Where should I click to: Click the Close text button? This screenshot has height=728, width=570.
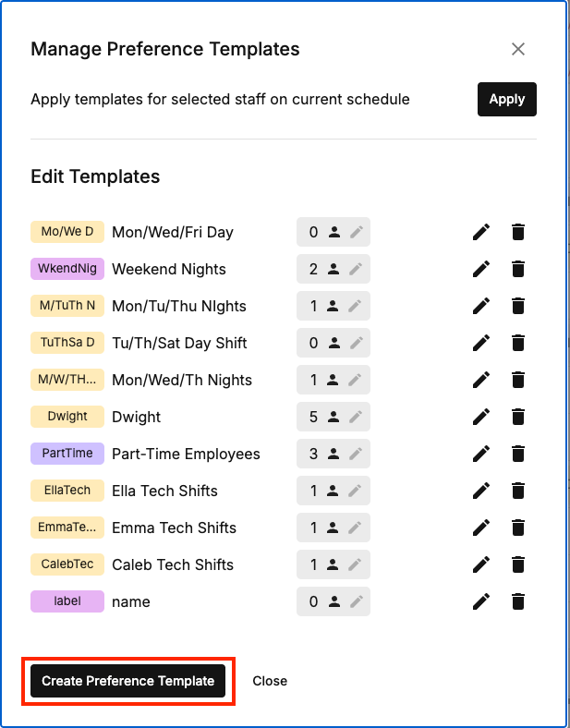point(270,681)
